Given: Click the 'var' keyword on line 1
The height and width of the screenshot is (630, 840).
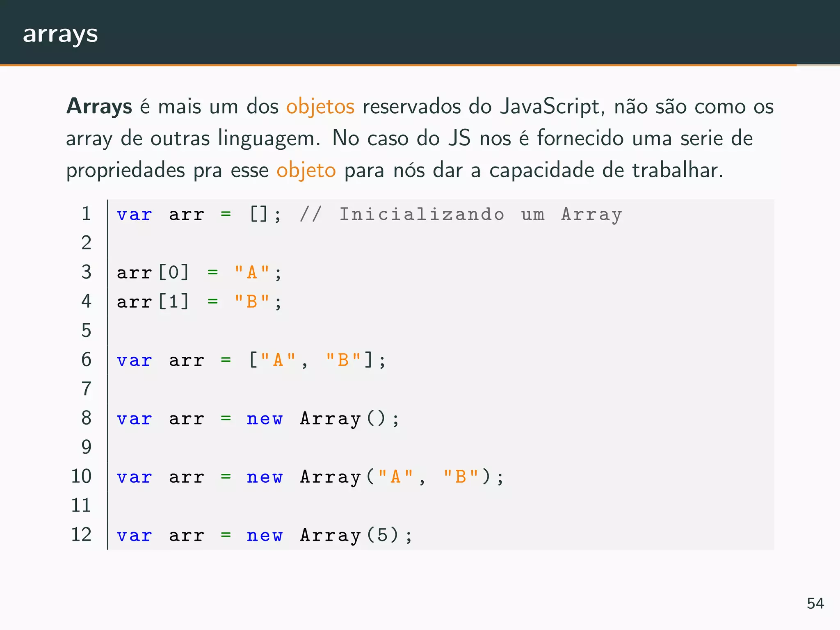Looking at the screenshot, I should [x=135, y=215].
